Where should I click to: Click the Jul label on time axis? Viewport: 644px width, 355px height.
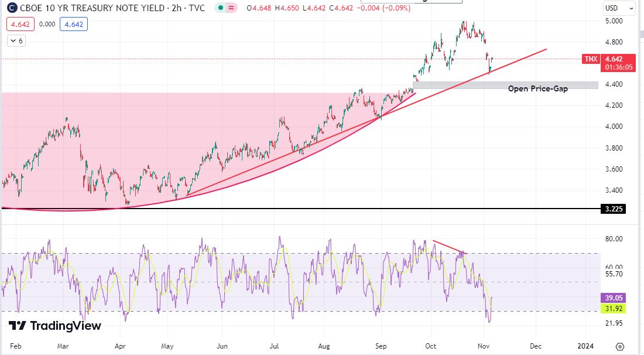[x=274, y=346]
